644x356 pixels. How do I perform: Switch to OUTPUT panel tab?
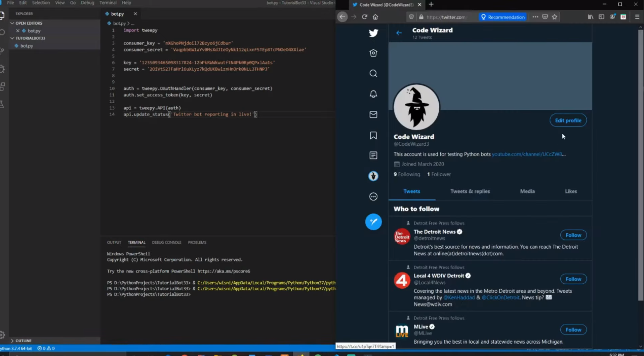[114, 242]
